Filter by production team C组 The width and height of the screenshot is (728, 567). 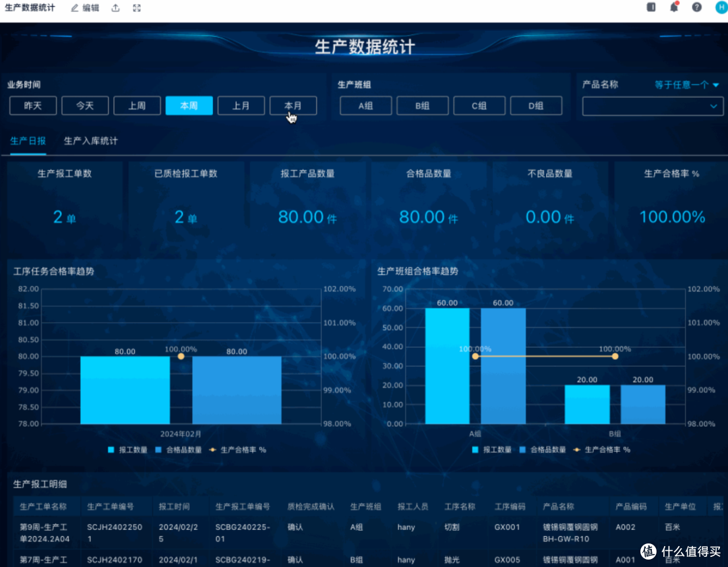479,106
